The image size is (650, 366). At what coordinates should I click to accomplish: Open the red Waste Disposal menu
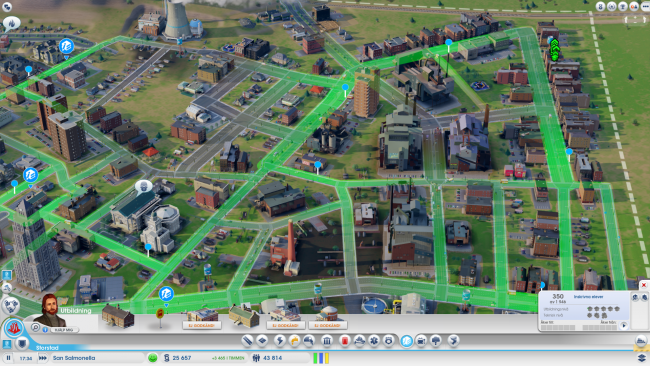coord(344,341)
